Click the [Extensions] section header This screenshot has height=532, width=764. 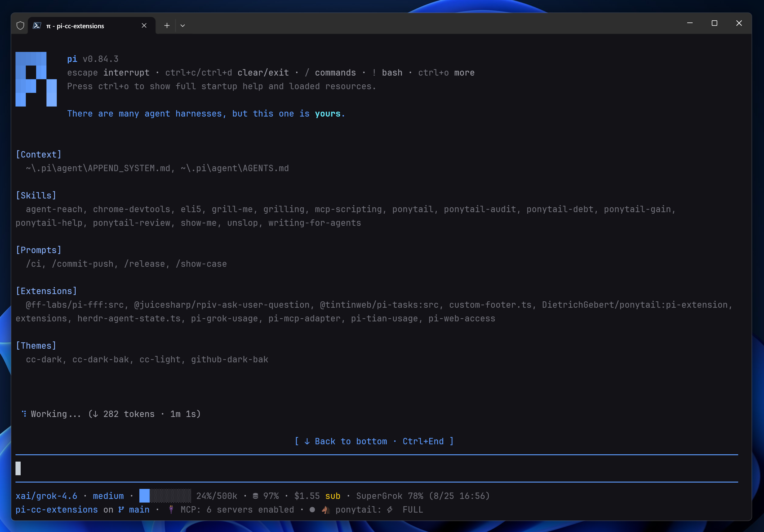pyautogui.click(x=46, y=291)
